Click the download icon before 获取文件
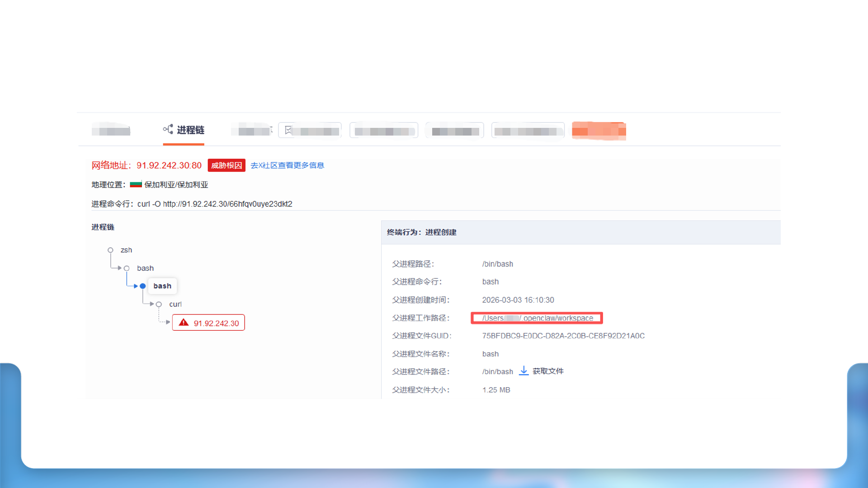This screenshot has width=868, height=488. point(524,371)
